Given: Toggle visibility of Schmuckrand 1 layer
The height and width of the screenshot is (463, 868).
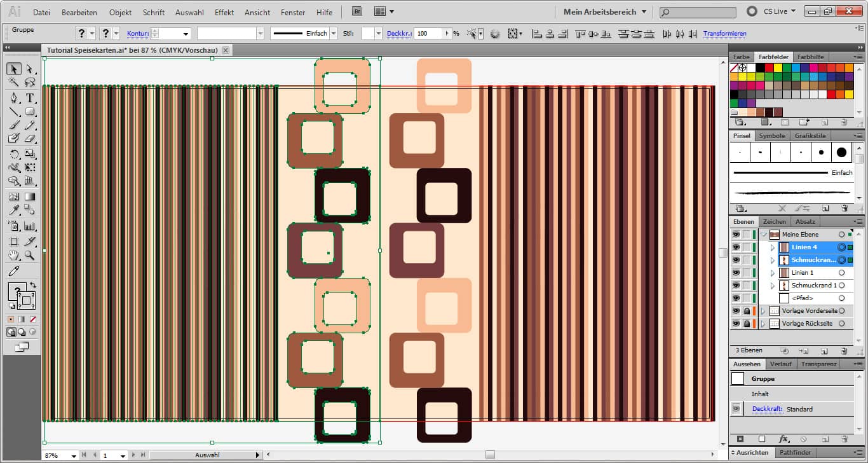Looking at the screenshot, I should pyautogui.click(x=736, y=286).
